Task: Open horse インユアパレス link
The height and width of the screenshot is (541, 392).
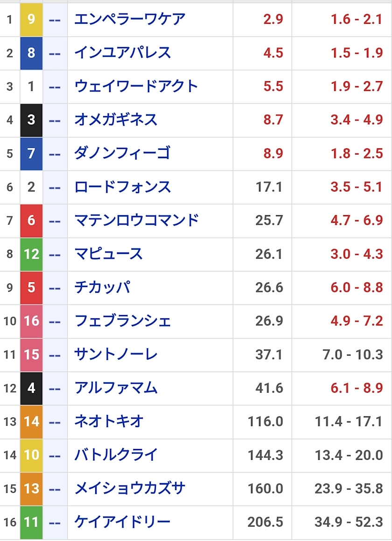Action: (123, 53)
